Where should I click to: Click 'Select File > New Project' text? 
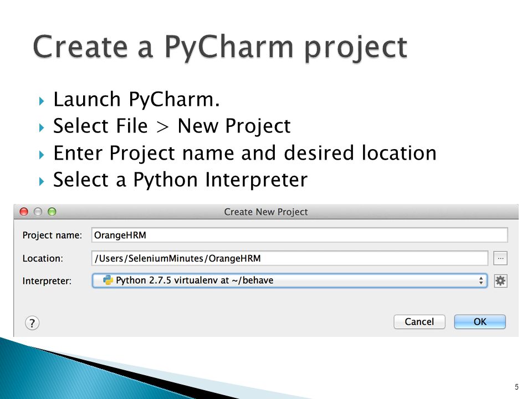tap(172, 126)
